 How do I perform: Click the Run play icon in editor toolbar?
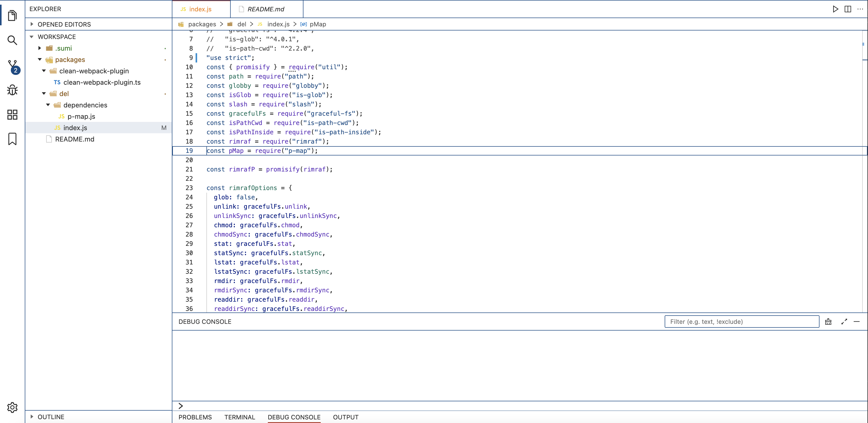[835, 9]
